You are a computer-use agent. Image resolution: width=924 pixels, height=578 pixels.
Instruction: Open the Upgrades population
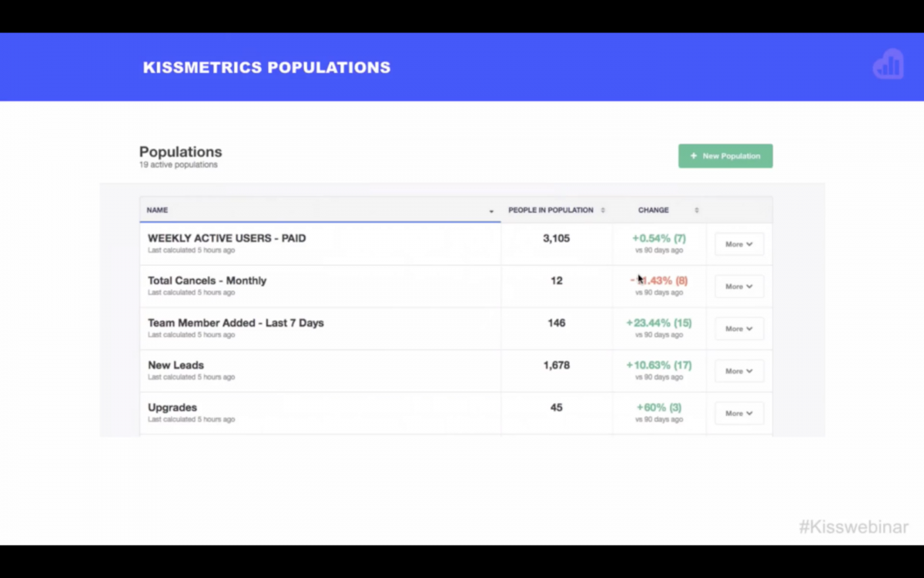pos(172,408)
